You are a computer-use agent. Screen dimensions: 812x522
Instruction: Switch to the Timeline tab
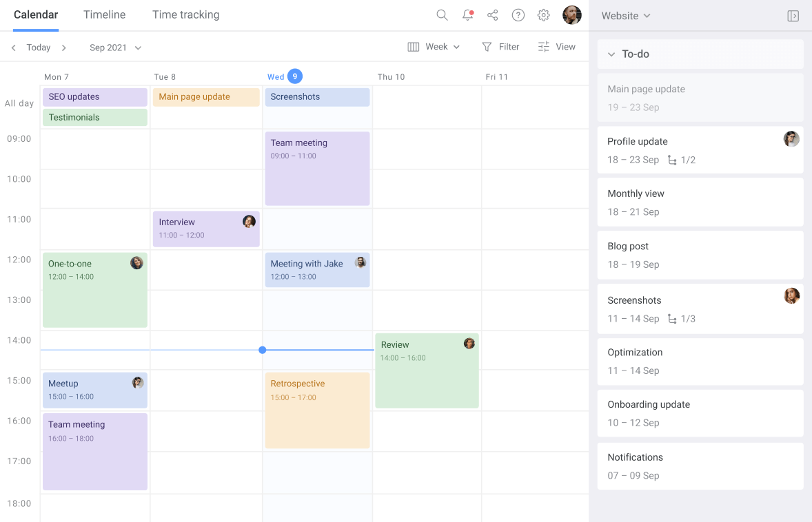click(x=105, y=14)
